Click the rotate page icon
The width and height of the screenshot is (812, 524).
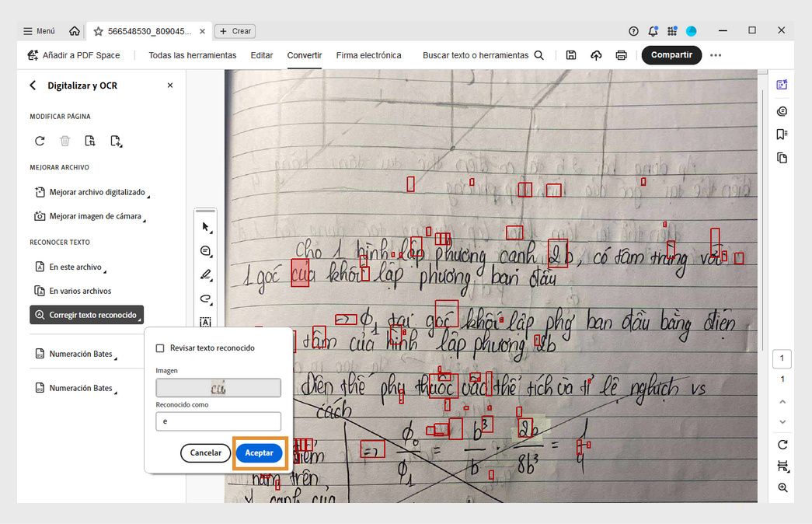coord(39,141)
